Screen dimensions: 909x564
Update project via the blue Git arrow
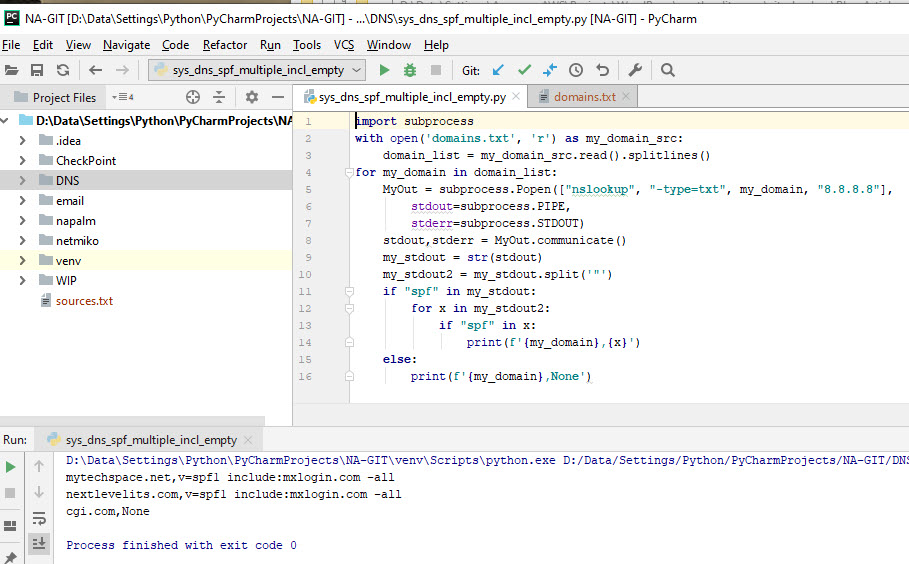(x=498, y=70)
